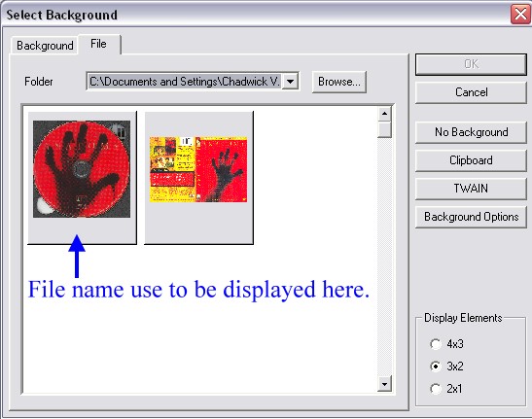Click the Cancel button

click(471, 92)
